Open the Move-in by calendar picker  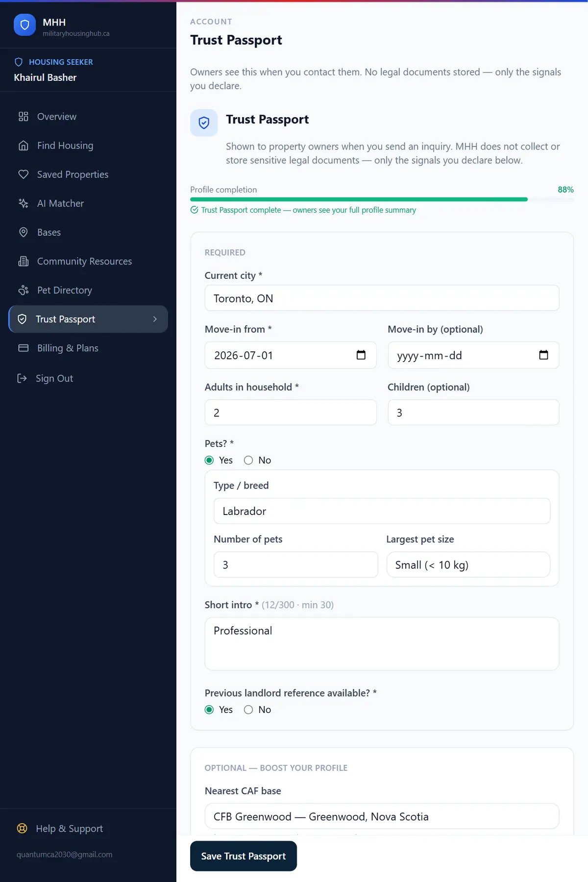coord(543,355)
